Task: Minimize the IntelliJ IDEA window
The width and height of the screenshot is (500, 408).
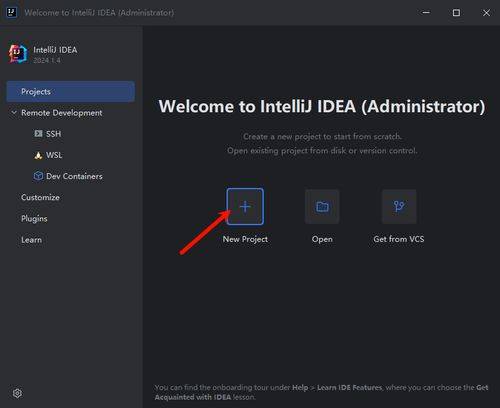Action: click(426, 13)
